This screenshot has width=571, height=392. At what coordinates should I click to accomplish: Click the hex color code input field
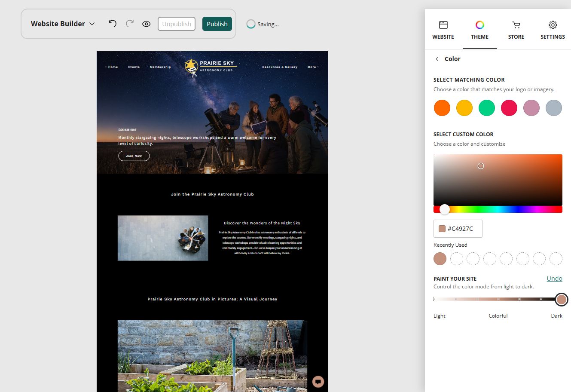458,229
